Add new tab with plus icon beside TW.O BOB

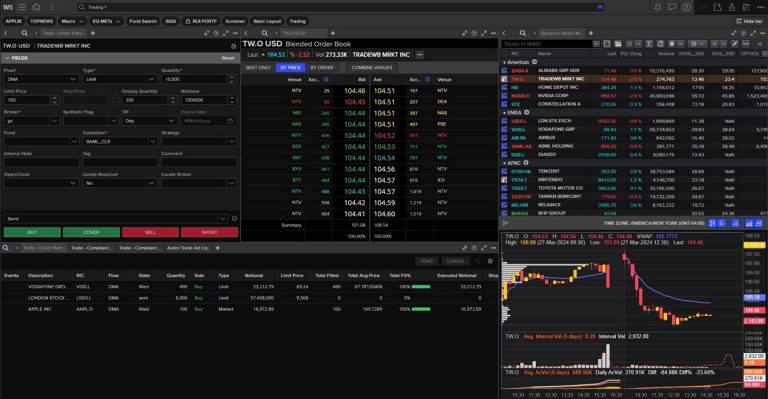click(333, 33)
